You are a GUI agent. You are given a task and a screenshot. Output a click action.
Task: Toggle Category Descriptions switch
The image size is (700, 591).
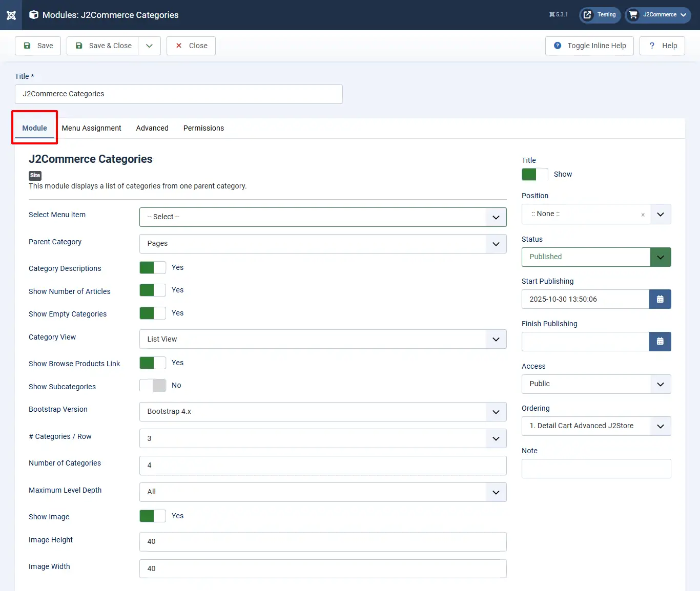tap(153, 268)
